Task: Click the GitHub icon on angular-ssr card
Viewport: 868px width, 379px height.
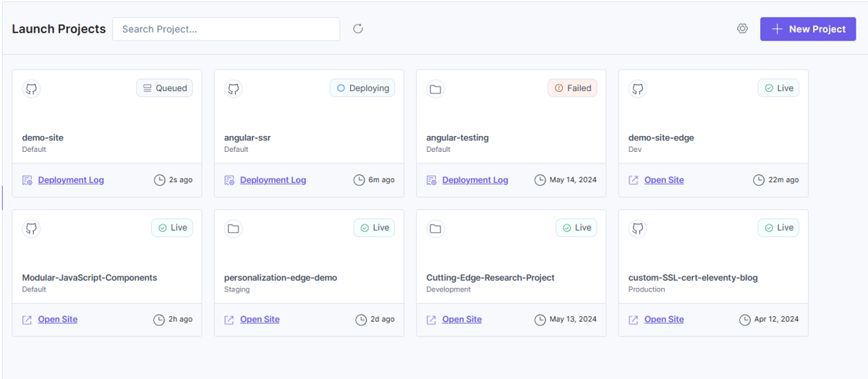Action: [x=233, y=89]
